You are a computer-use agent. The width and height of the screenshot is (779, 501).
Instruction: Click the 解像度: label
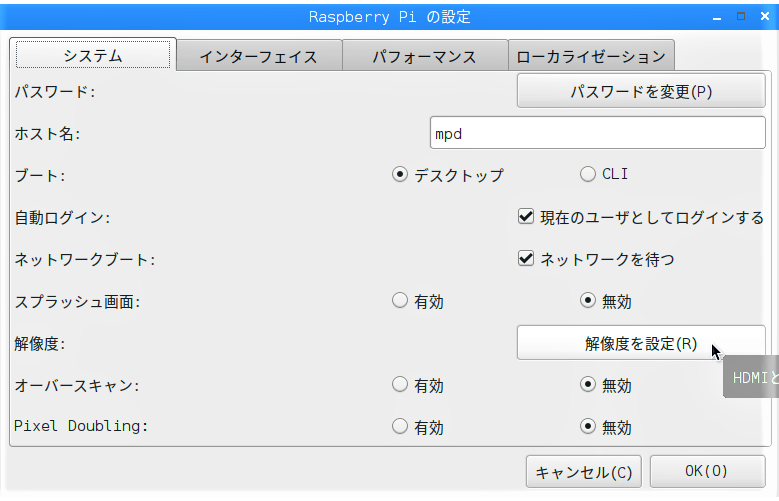click(40, 343)
